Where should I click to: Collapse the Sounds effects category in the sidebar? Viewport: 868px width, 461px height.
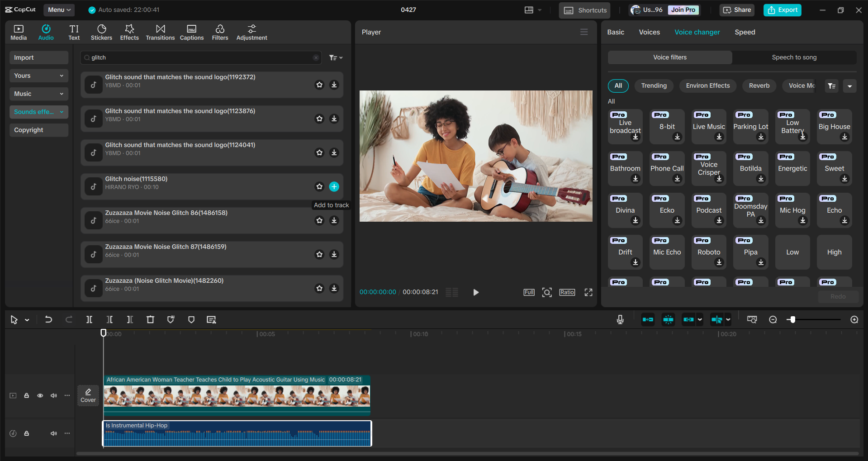(x=62, y=112)
